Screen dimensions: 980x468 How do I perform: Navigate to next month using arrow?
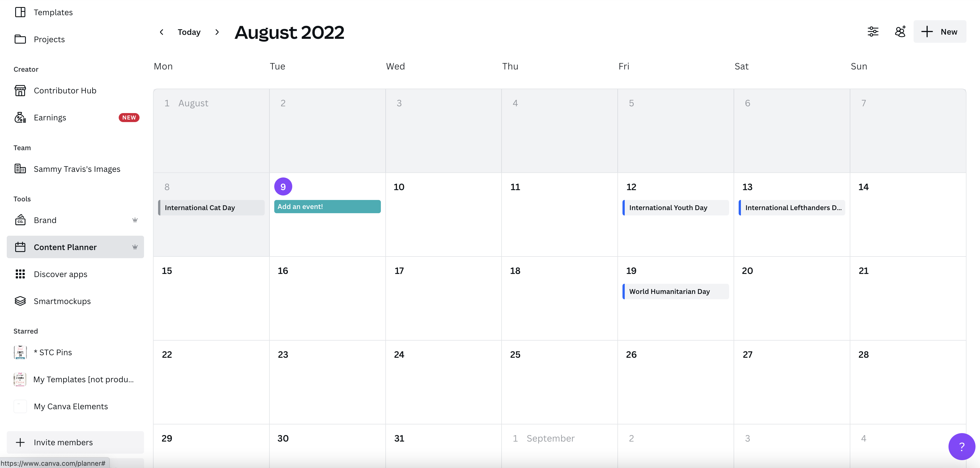(x=217, y=31)
